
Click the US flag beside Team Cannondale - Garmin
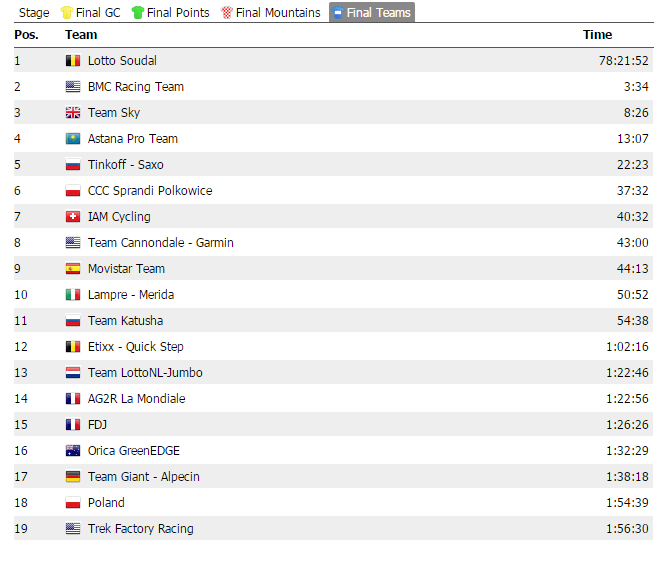[73, 243]
